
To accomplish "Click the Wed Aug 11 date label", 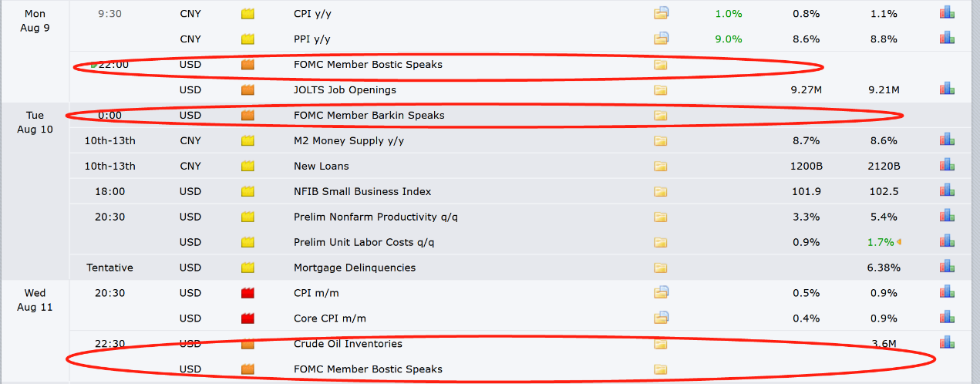I will tap(35, 300).
